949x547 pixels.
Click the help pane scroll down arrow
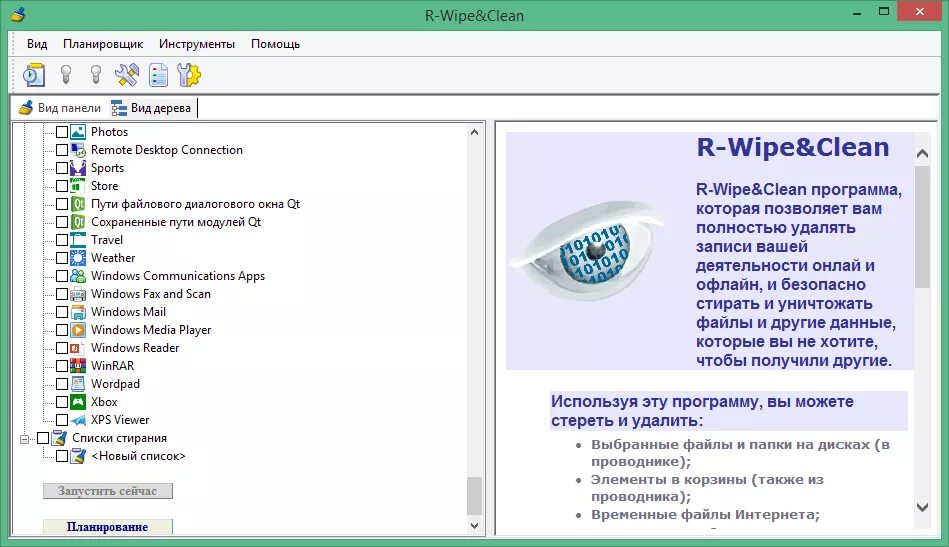(922, 508)
